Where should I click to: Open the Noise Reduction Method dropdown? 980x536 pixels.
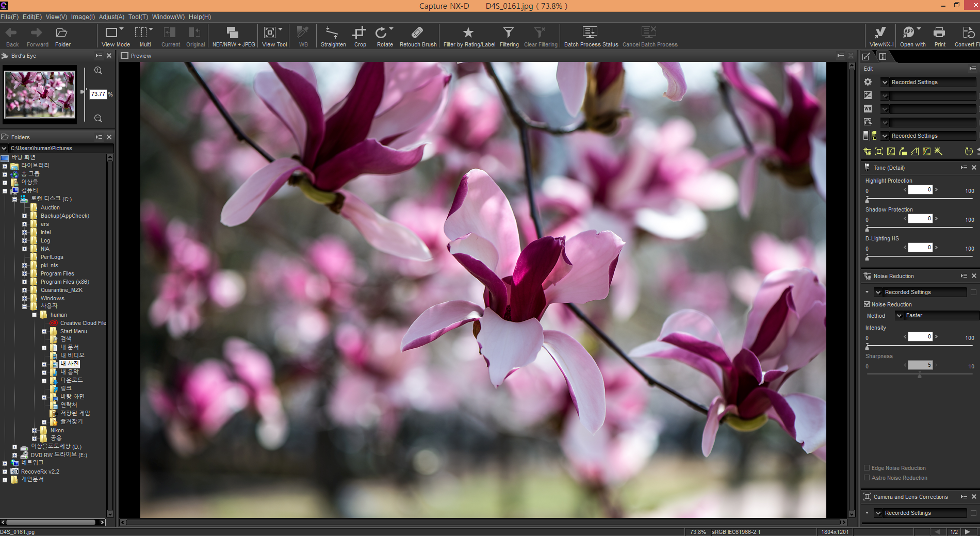[x=900, y=316]
